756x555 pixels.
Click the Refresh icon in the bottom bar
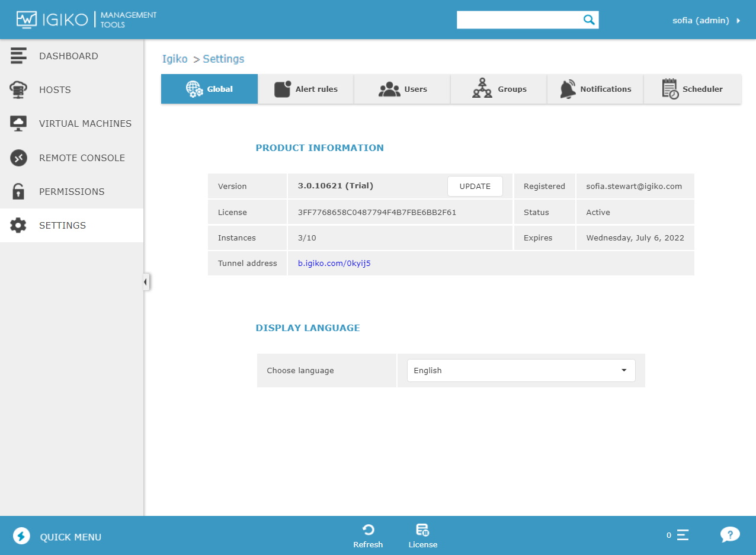(368, 530)
